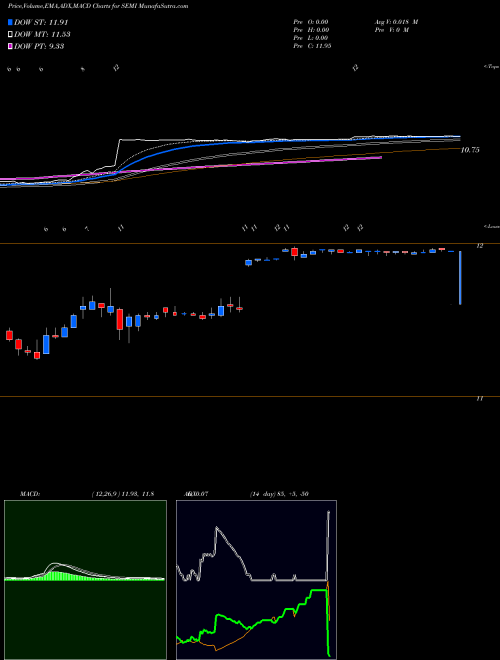Click the 'Pre C: 11.95' value

point(312,46)
